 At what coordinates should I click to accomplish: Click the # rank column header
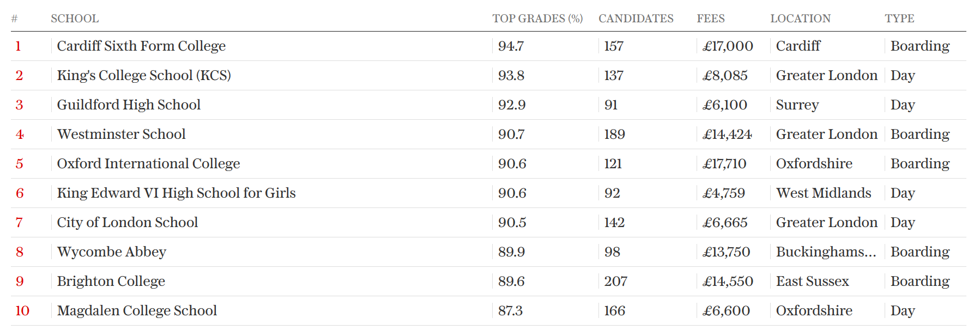tap(14, 19)
